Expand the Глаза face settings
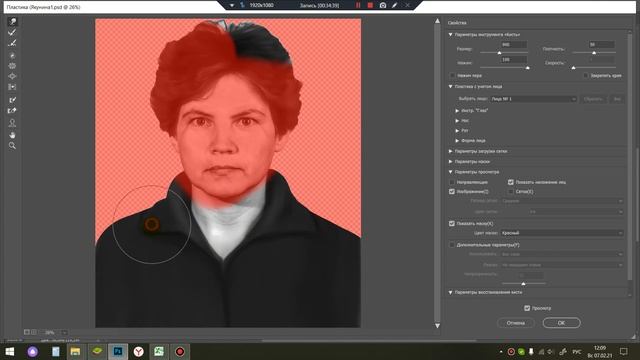The width and height of the screenshot is (640, 360). [x=457, y=111]
